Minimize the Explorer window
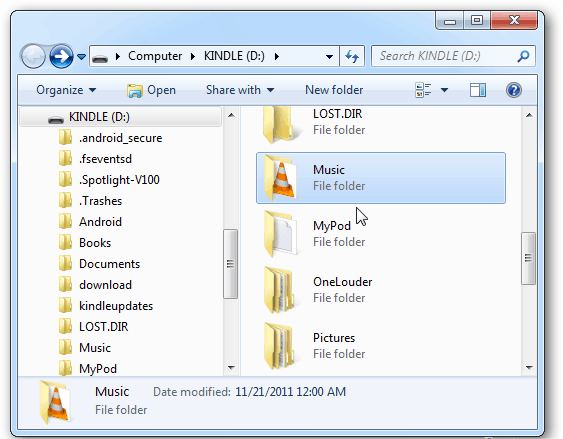 coord(450,21)
